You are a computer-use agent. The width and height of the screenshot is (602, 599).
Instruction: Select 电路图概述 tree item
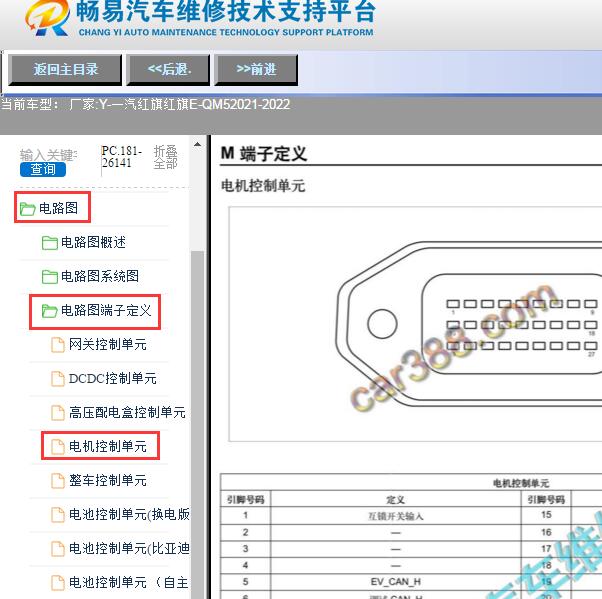[x=93, y=242]
